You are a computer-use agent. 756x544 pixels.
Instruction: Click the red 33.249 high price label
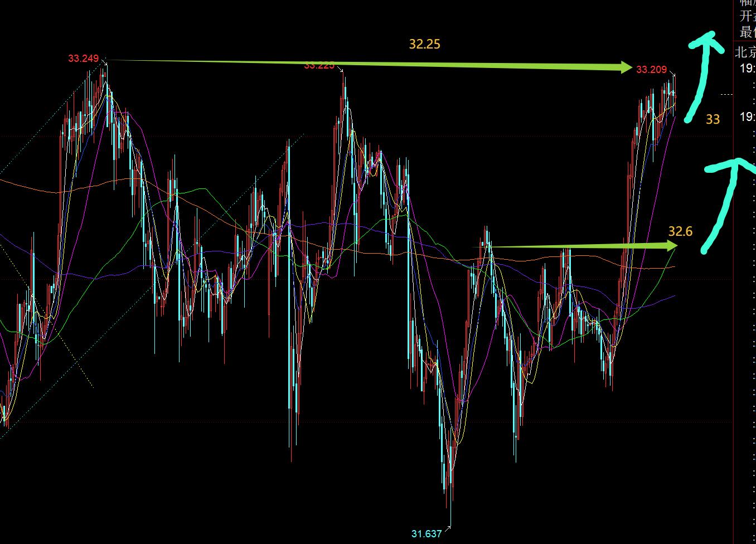click(84, 58)
